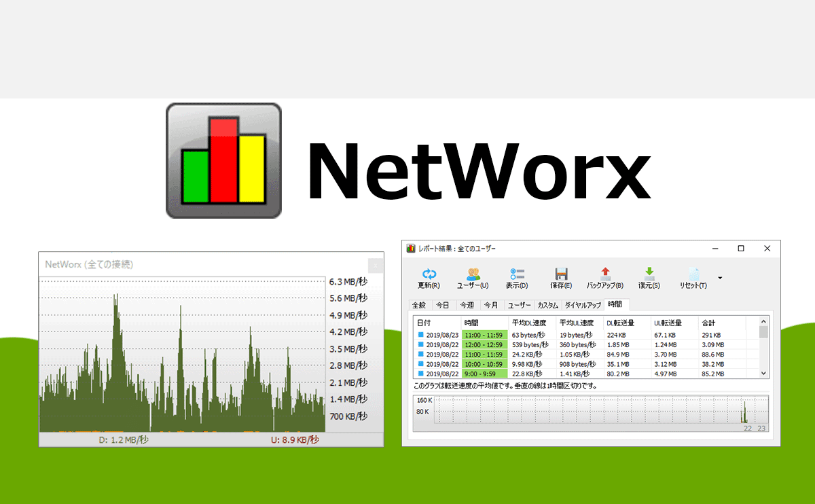Select the カスタム tab

coord(548,305)
